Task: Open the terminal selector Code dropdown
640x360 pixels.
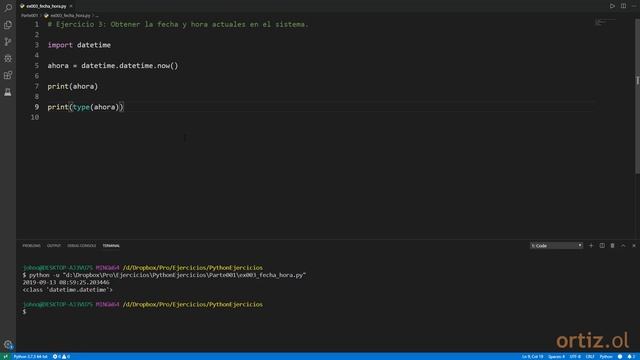Action: pyautogui.click(x=556, y=246)
